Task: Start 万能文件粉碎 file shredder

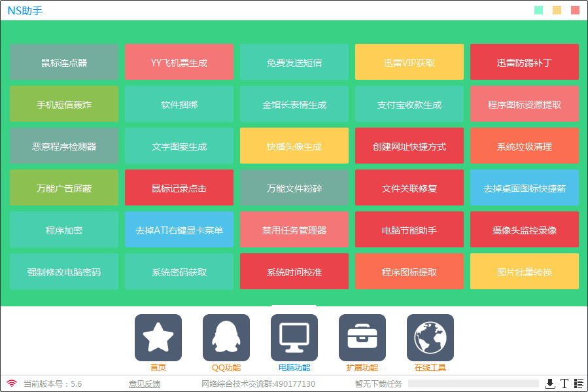Action: [294, 187]
